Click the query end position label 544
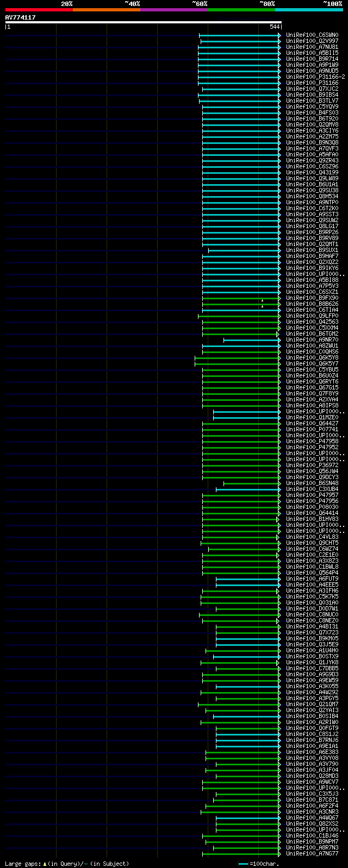This screenshot has width=348, height=868. pyautogui.click(x=274, y=27)
